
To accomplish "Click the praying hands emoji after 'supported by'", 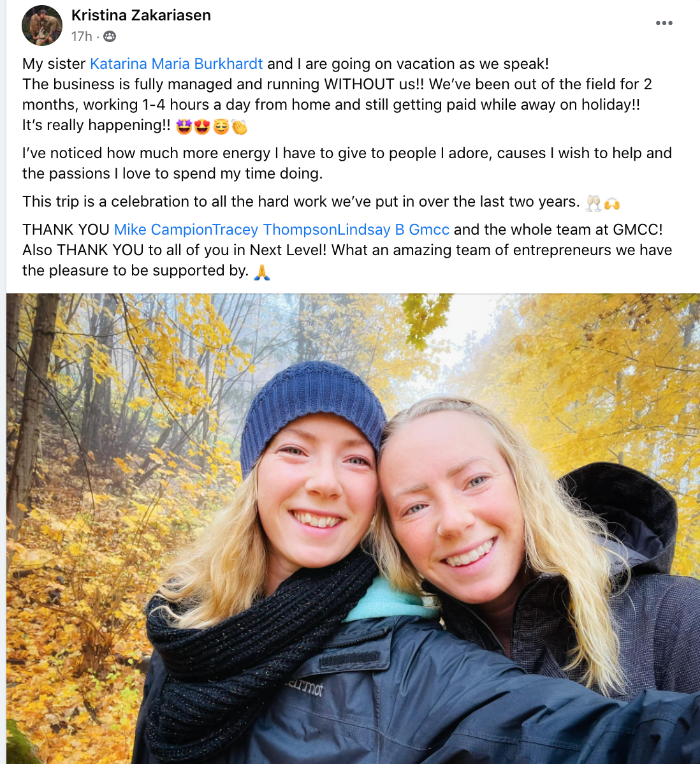I will (262, 272).
